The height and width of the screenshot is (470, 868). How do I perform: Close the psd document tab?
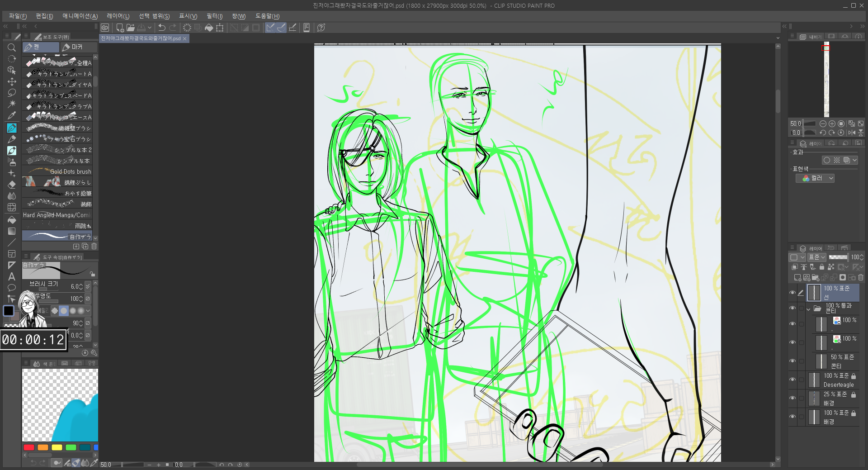(x=184, y=38)
